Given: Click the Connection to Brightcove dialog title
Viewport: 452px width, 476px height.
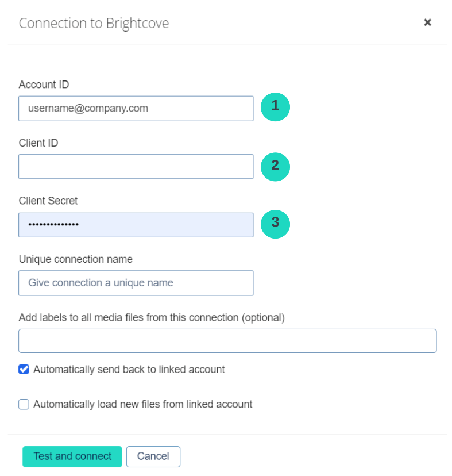Looking at the screenshot, I should (x=94, y=24).
